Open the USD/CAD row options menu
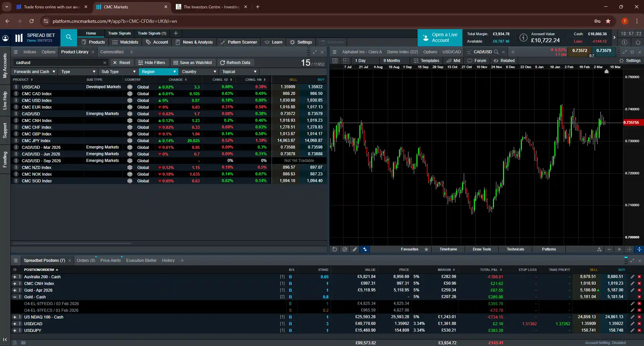Viewport: 644px width, 346px height. [x=16, y=87]
